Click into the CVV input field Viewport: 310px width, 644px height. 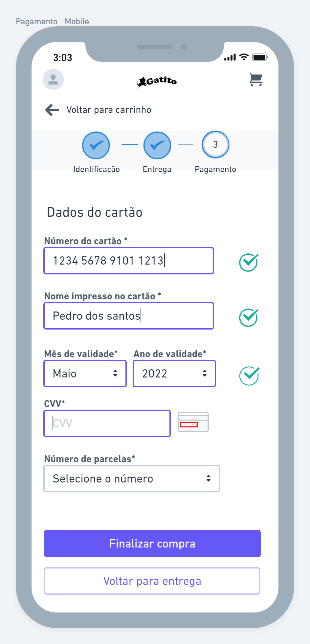(x=107, y=423)
